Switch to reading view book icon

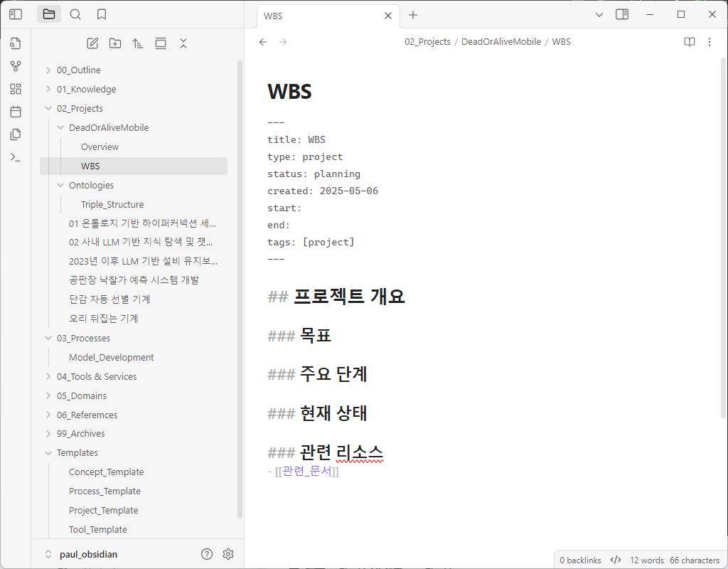click(690, 42)
